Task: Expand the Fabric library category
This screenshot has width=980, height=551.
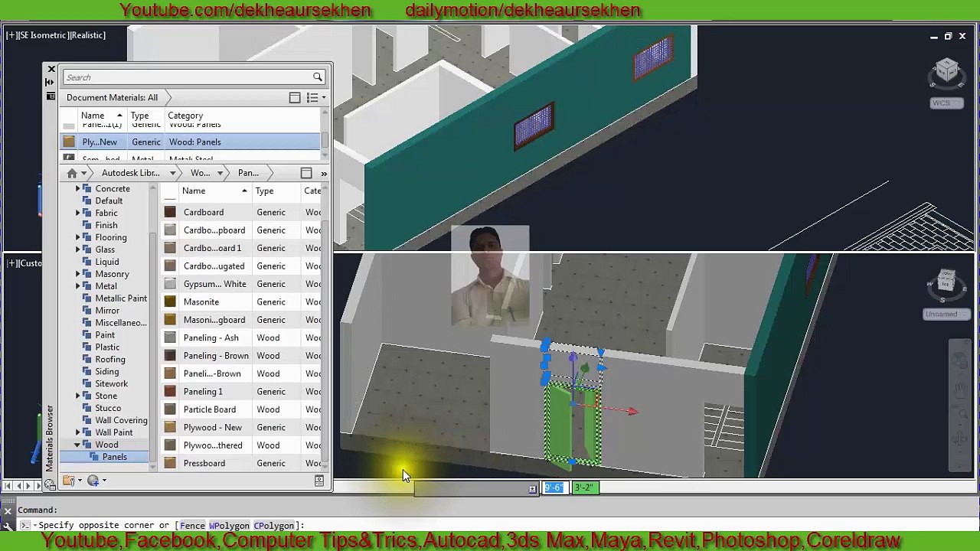Action: 77,213
